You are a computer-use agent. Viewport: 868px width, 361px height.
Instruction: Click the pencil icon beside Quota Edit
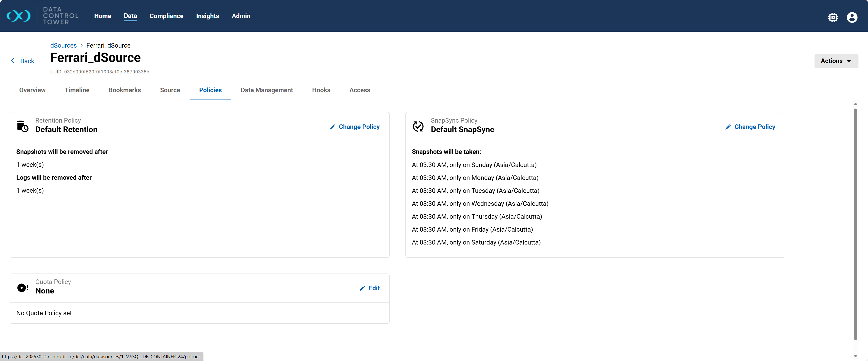click(362, 288)
